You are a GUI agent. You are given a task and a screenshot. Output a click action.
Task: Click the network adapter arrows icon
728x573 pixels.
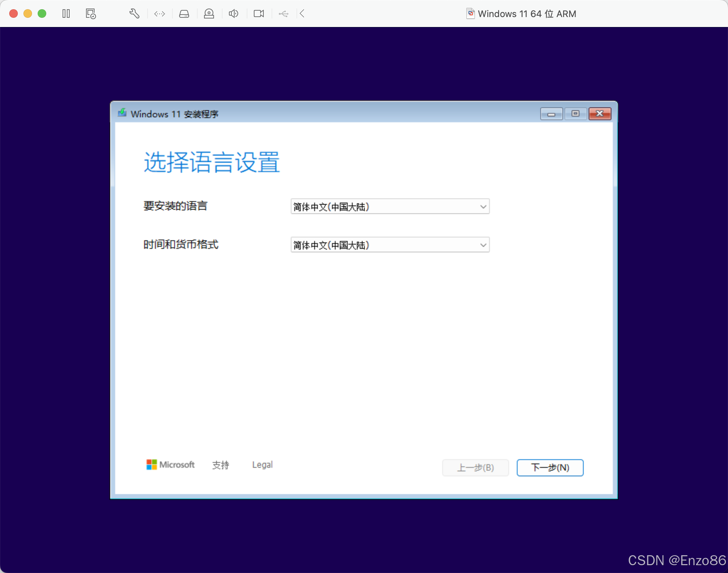[160, 14]
